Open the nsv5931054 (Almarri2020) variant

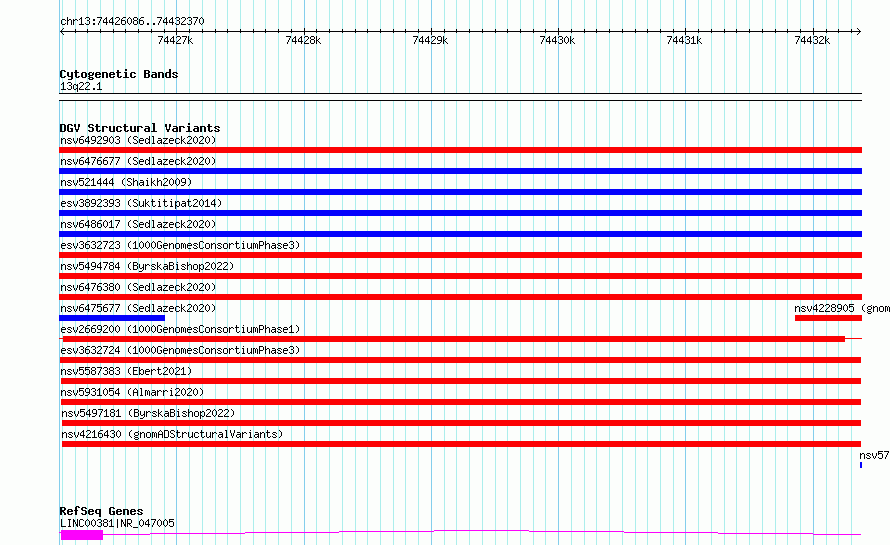click(x=132, y=392)
